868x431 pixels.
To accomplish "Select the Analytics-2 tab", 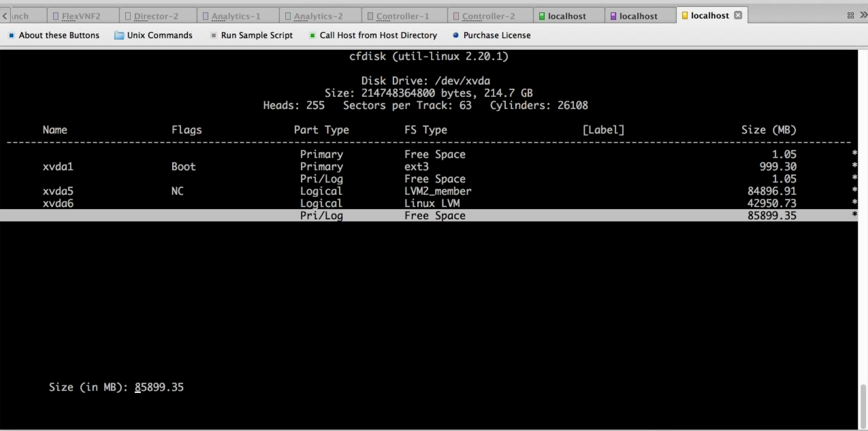I will (x=318, y=16).
